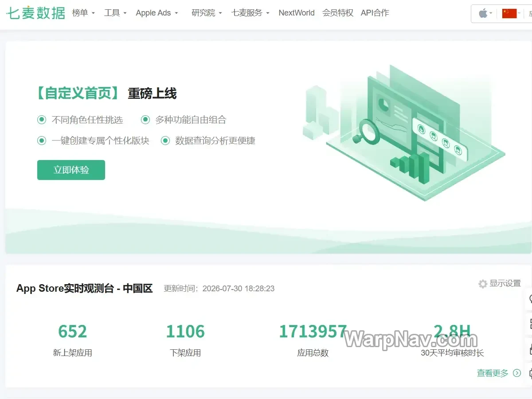532x399 pixels.
Task: Expand the Apple Ads dropdown menu
Action: (x=157, y=13)
